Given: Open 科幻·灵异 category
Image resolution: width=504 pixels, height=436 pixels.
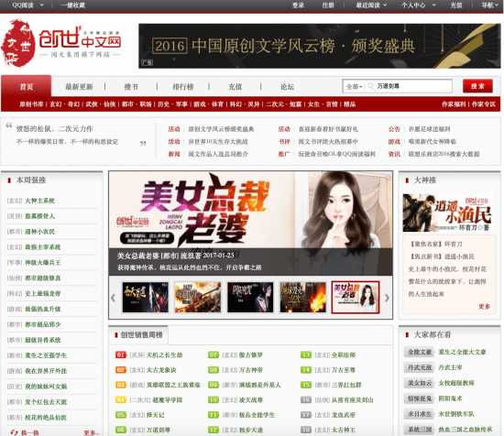Looking at the screenshot, I should pos(245,104).
